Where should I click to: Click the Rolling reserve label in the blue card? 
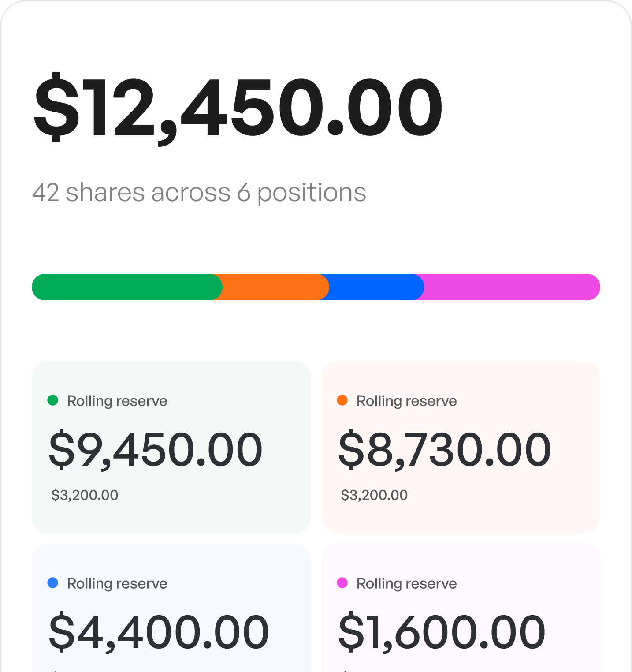pyautogui.click(x=117, y=584)
